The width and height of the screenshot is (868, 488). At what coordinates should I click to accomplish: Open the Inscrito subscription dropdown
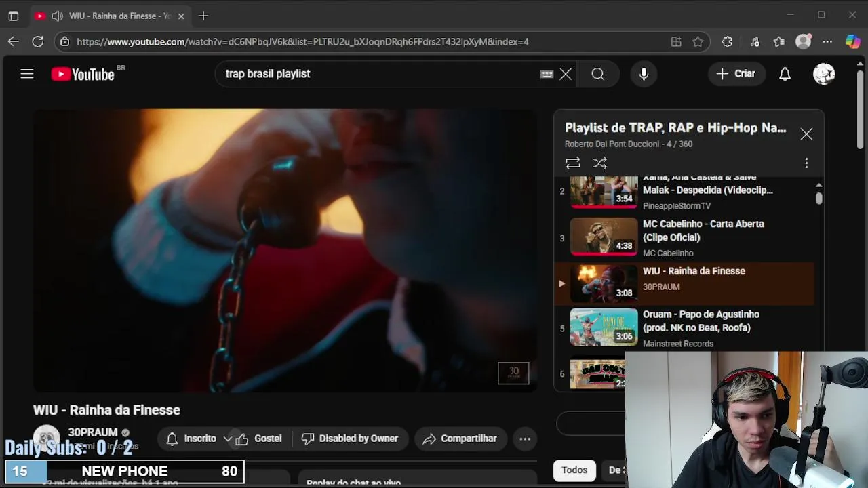(199, 439)
